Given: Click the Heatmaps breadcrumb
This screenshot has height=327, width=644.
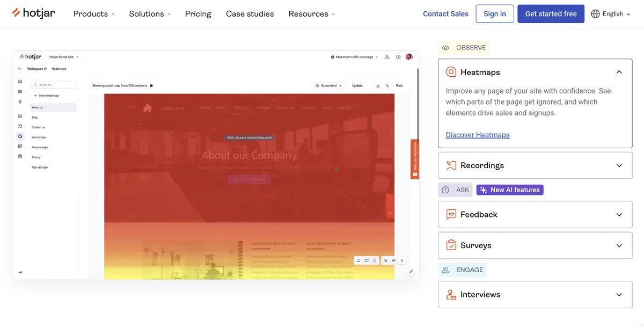Looking at the screenshot, I should pyautogui.click(x=59, y=69).
